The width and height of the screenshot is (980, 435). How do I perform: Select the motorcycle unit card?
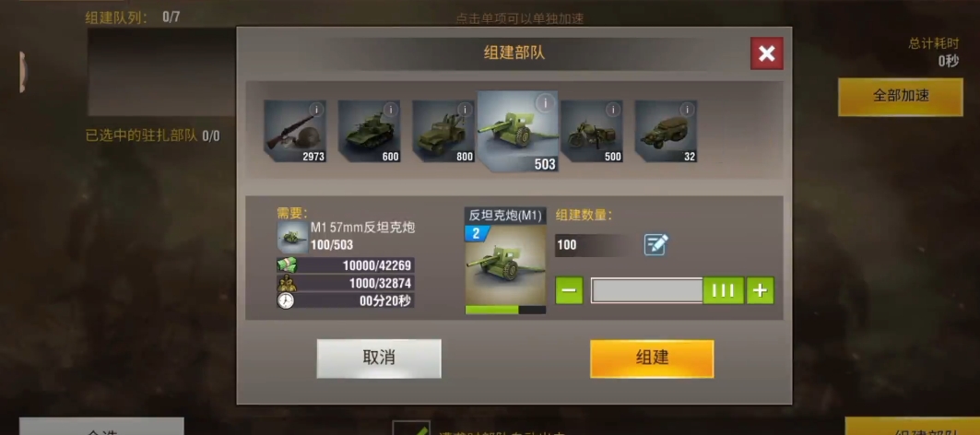(x=592, y=131)
